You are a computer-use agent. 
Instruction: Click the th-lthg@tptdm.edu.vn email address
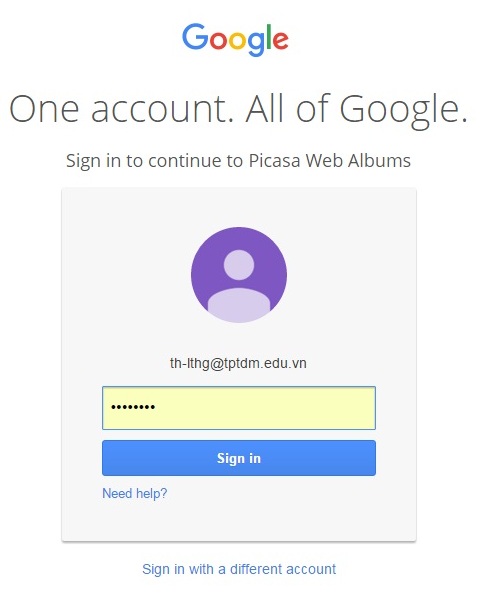pyautogui.click(x=238, y=363)
